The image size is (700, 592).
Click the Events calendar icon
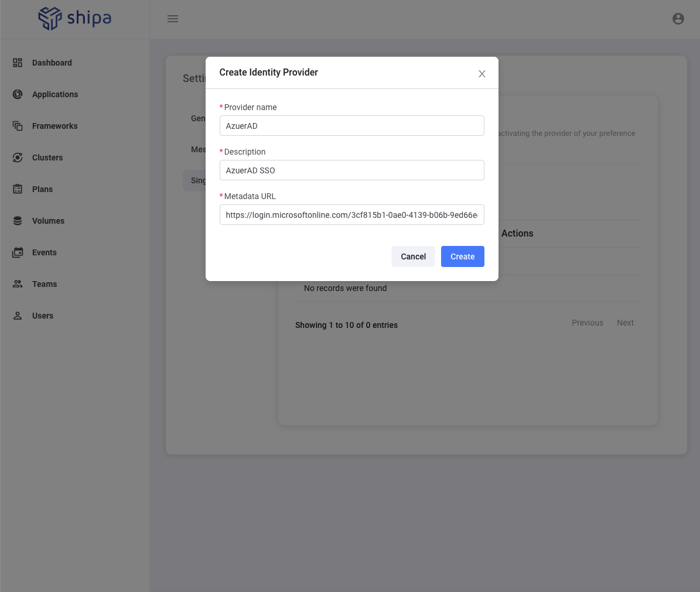[18, 252]
